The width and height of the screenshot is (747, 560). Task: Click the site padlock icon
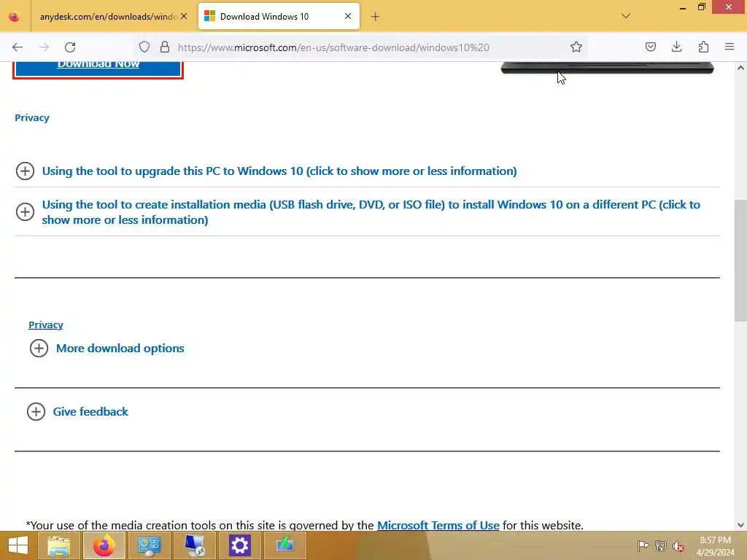click(165, 47)
